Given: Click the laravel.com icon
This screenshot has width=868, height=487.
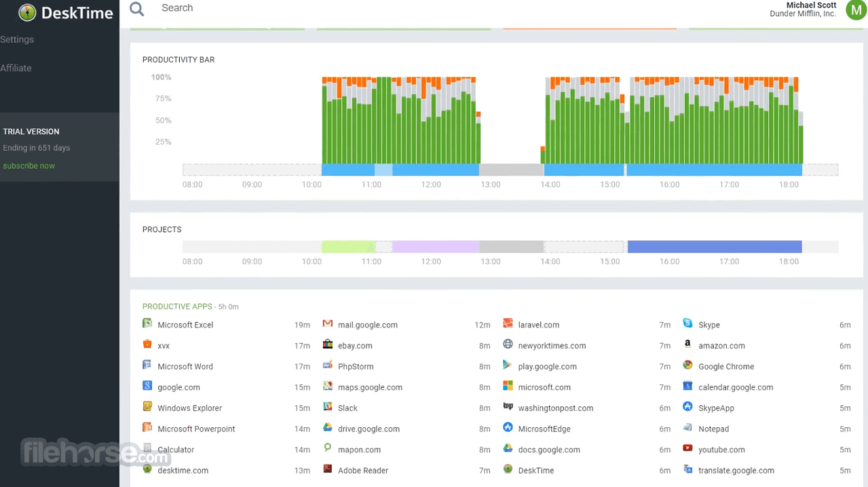Looking at the screenshot, I should [x=508, y=324].
